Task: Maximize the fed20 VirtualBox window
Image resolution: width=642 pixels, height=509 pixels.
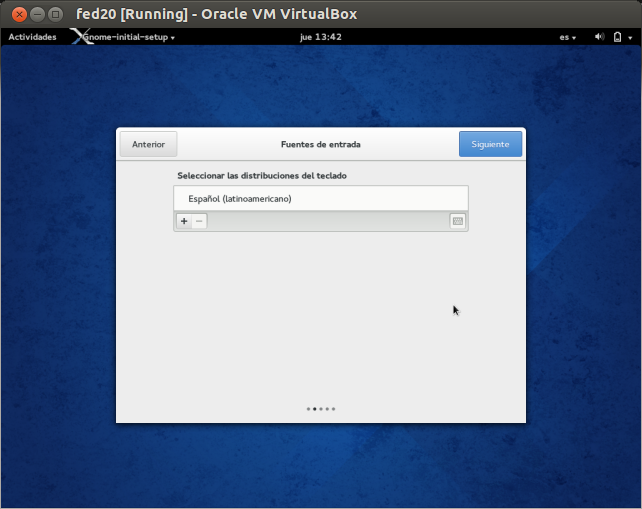Action: (55, 14)
